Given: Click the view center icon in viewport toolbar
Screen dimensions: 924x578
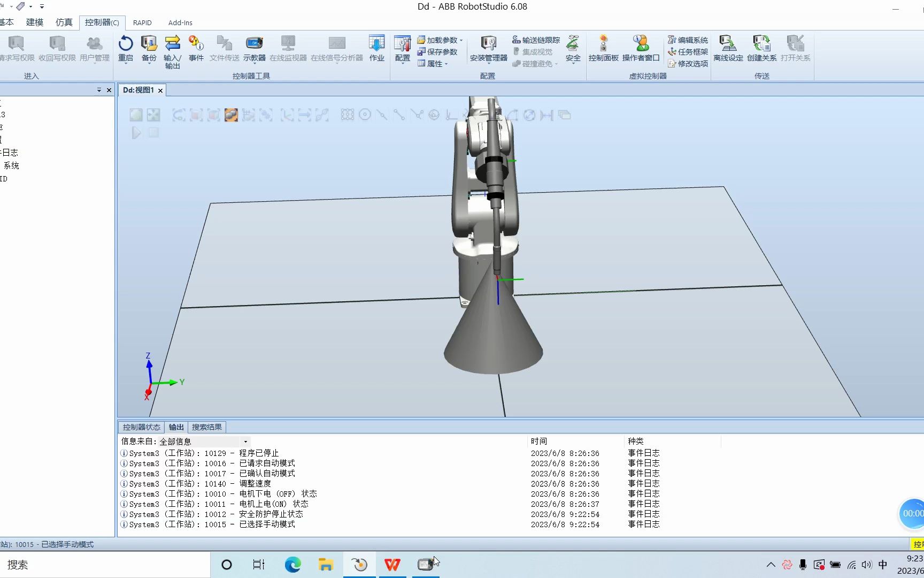Looking at the screenshot, I should pyautogui.click(x=153, y=115).
